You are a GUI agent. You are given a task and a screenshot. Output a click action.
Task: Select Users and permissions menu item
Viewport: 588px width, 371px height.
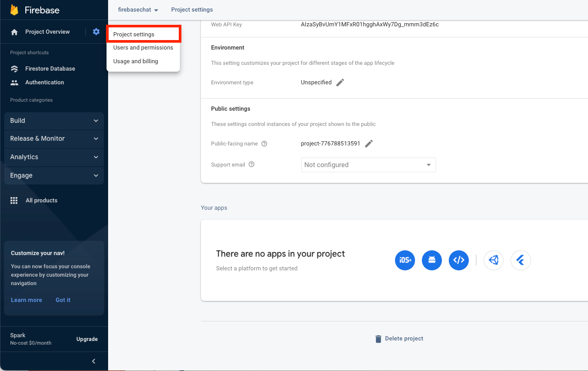click(143, 47)
